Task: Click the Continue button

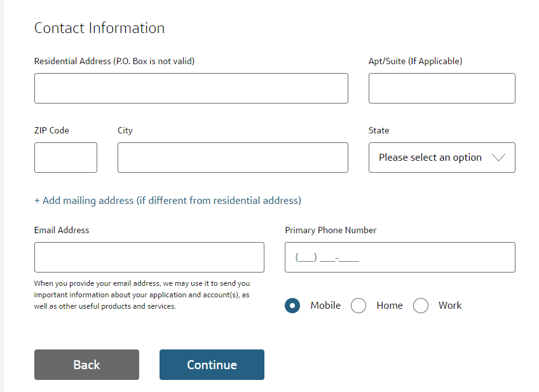Action: (x=212, y=365)
